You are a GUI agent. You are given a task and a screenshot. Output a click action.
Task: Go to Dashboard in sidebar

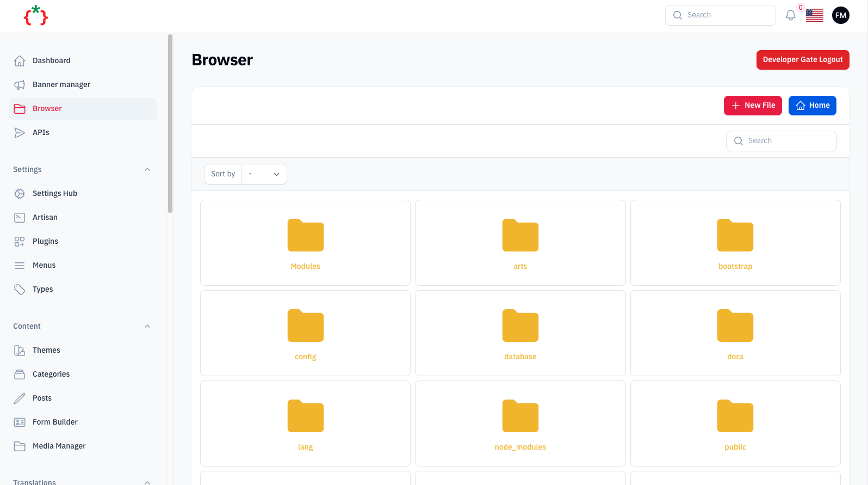click(51, 61)
